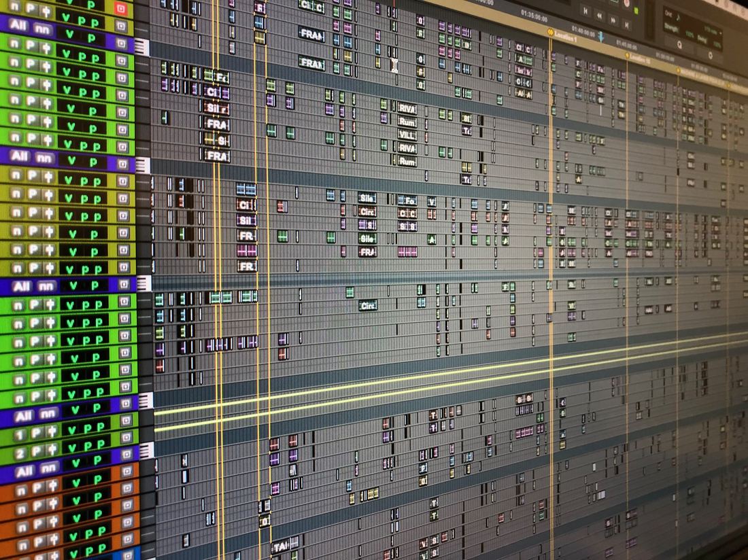Image resolution: width=748 pixels, height=560 pixels.
Task: Click the 01:35:00:00 timecode on ruler
Action: tap(534, 15)
